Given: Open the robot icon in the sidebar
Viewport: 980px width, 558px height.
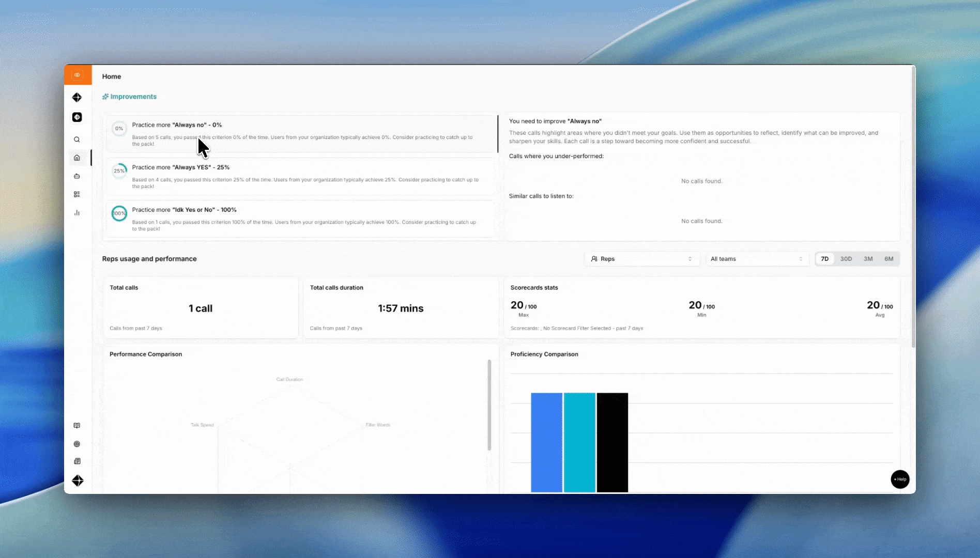Looking at the screenshot, I should point(77,176).
